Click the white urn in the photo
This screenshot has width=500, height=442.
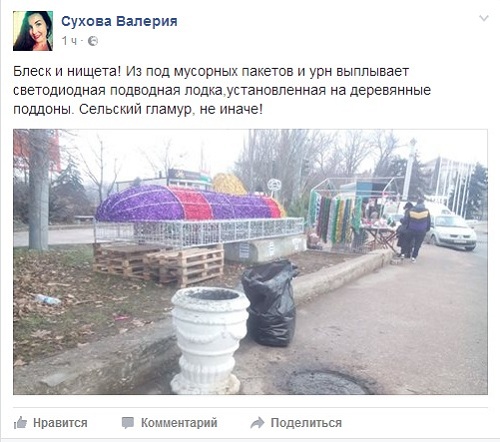(x=209, y=340)
